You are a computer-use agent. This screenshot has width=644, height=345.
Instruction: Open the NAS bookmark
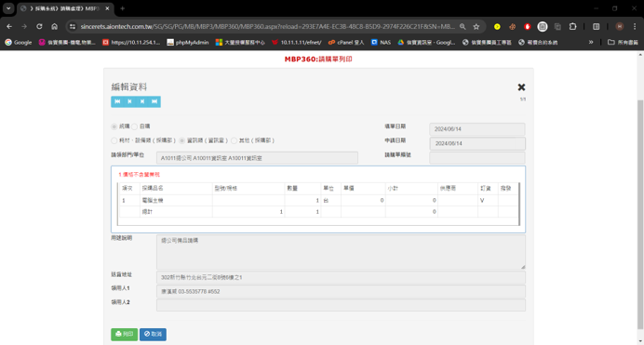[381, 42]
